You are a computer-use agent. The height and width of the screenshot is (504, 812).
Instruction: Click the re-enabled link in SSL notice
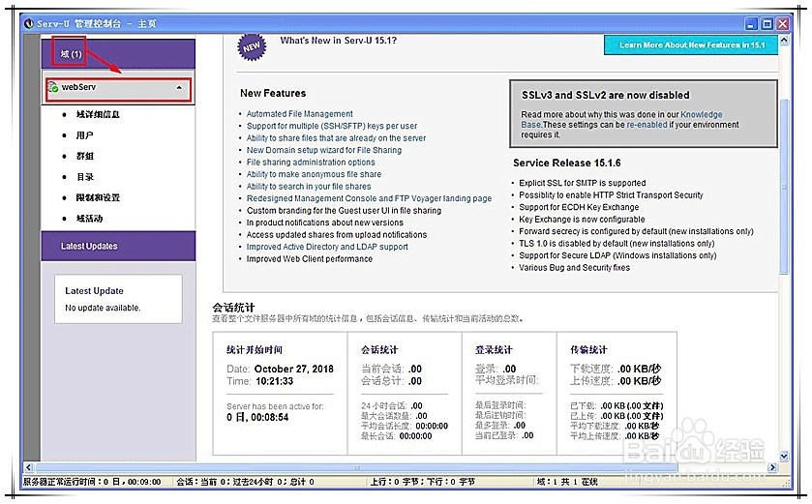[647, 125]
